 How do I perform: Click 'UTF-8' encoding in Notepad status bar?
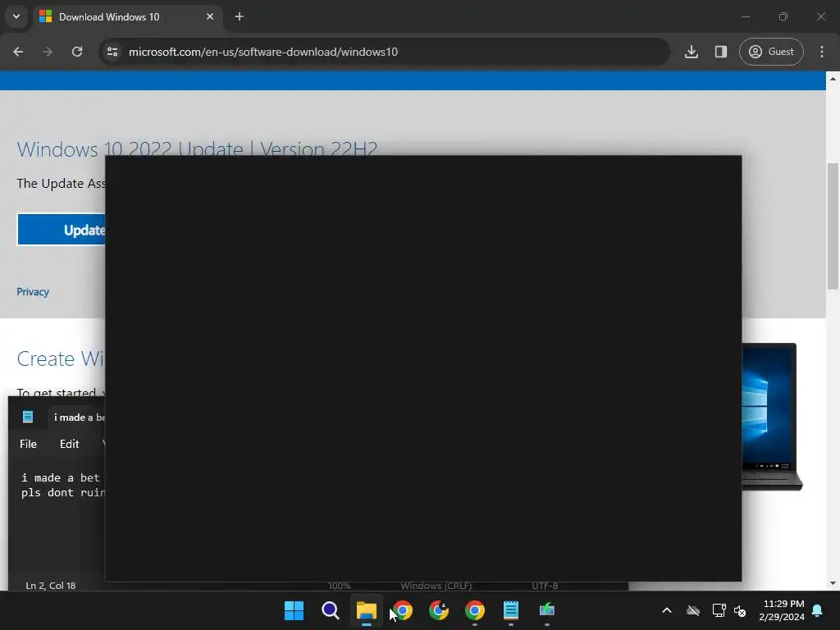[x=545, y=586]
